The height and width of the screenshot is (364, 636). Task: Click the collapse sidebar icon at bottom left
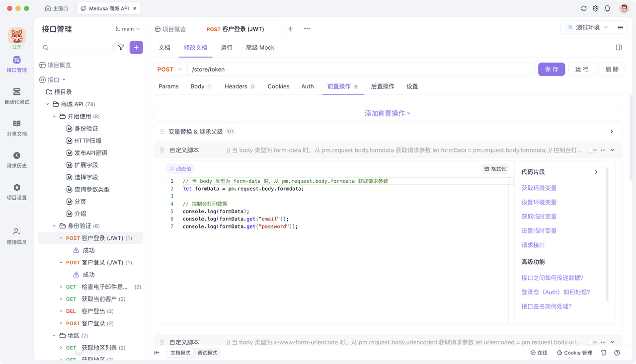click(157, 353)
